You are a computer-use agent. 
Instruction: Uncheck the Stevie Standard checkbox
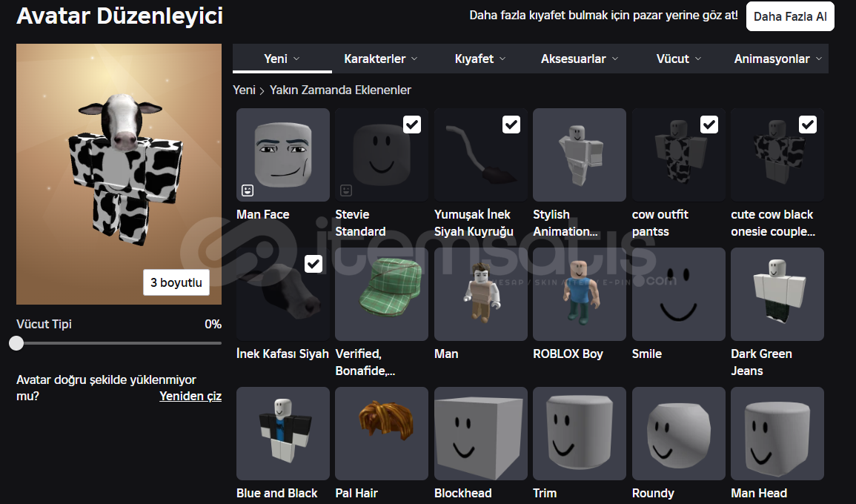412,125
